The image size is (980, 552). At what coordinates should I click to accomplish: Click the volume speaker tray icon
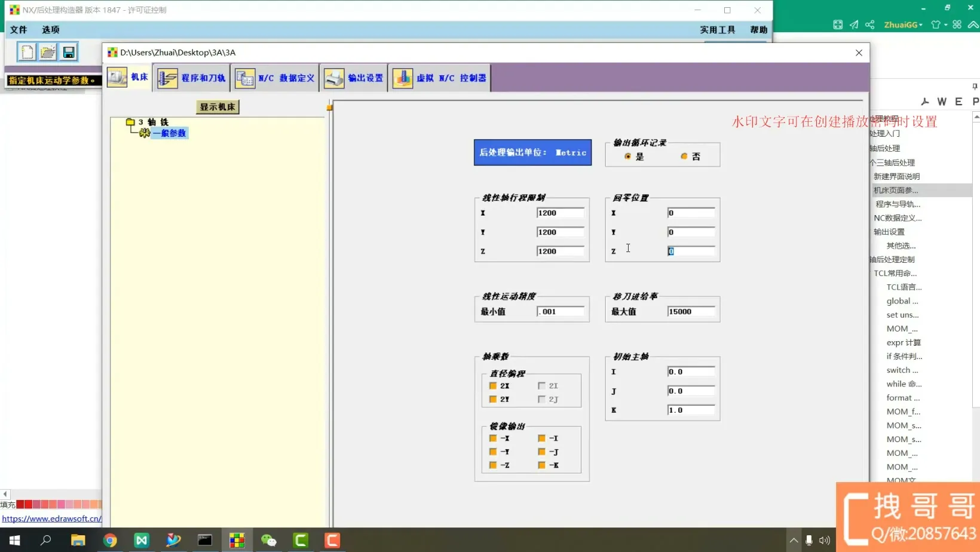coord(825,541)
